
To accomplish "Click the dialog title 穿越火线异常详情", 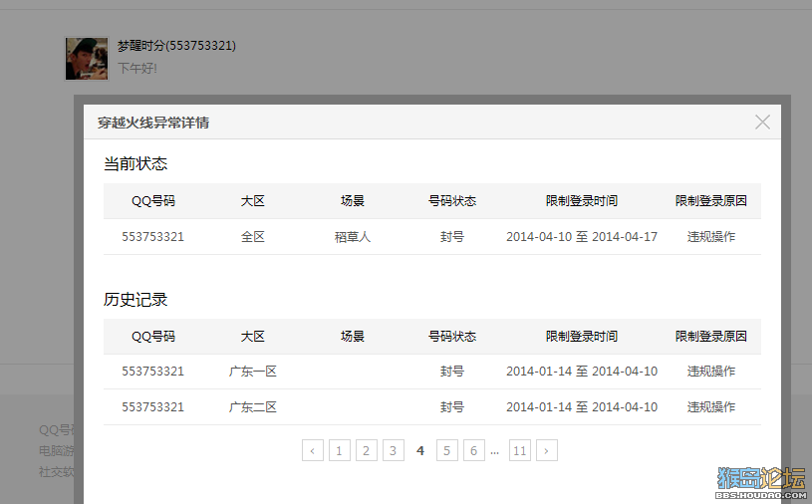I will point(153,123).
